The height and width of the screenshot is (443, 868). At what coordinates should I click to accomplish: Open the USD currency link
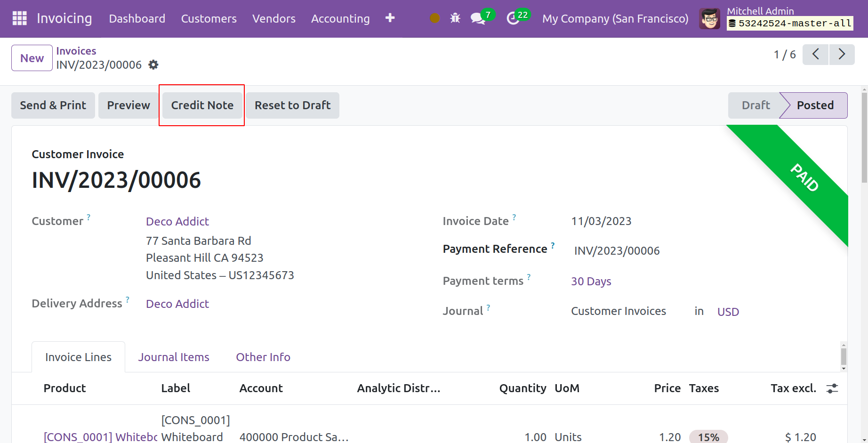coord(728,312)
